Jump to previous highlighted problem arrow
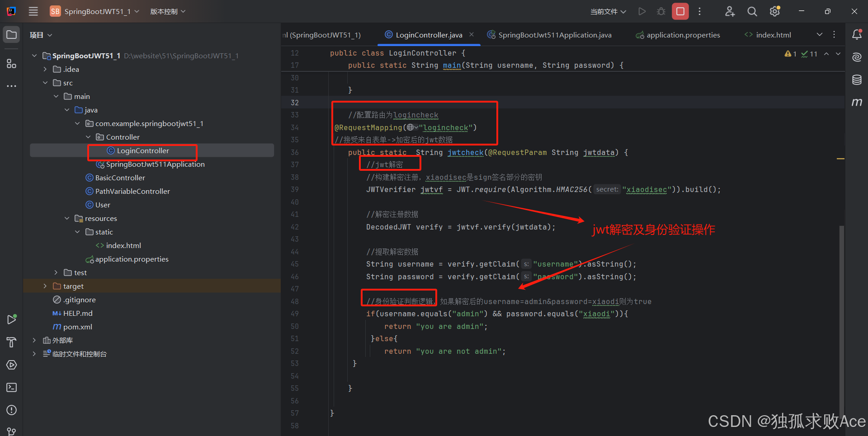The width and height of the screenshot is (868, 436). click(826, 54)
